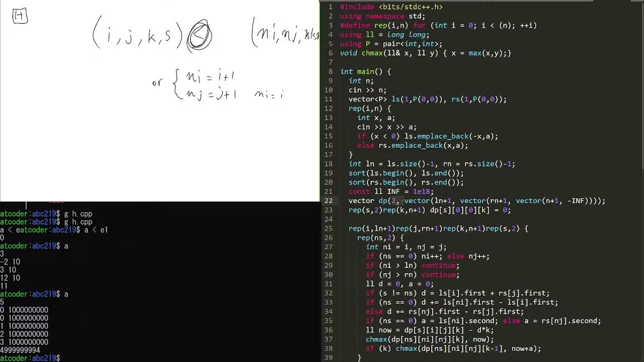
Task: Click the terminal output value '11'
Action: pos(4,286)
